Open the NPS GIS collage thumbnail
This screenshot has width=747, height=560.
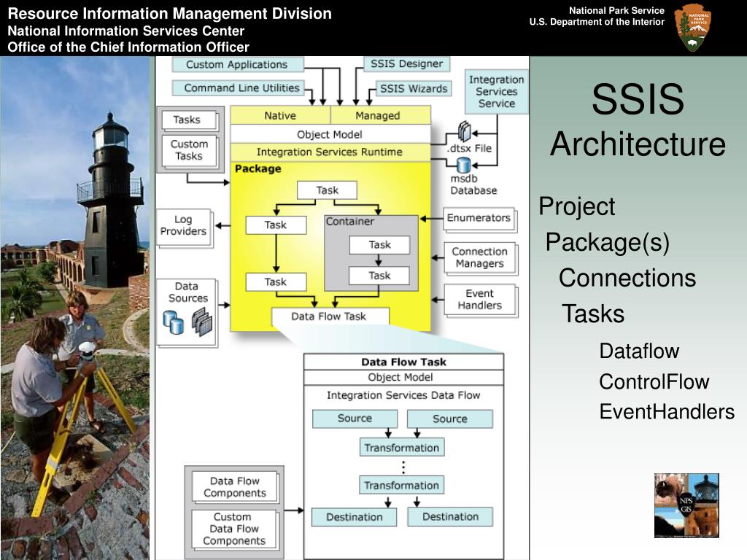[x=686, y=505]
